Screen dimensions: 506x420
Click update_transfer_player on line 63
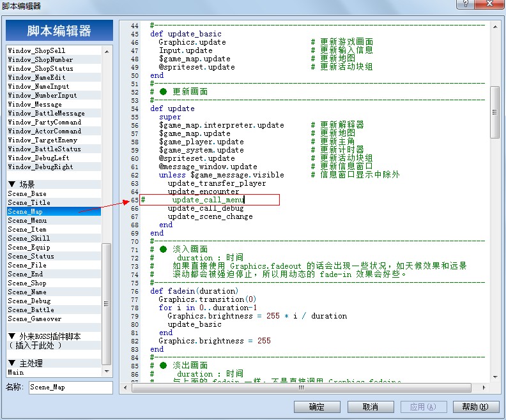coord(217,183)
